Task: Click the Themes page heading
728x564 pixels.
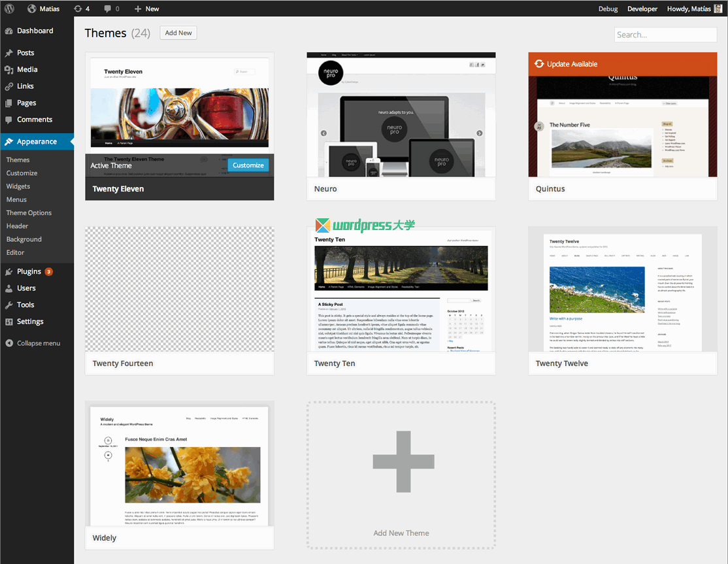Action: coord(105,33)
